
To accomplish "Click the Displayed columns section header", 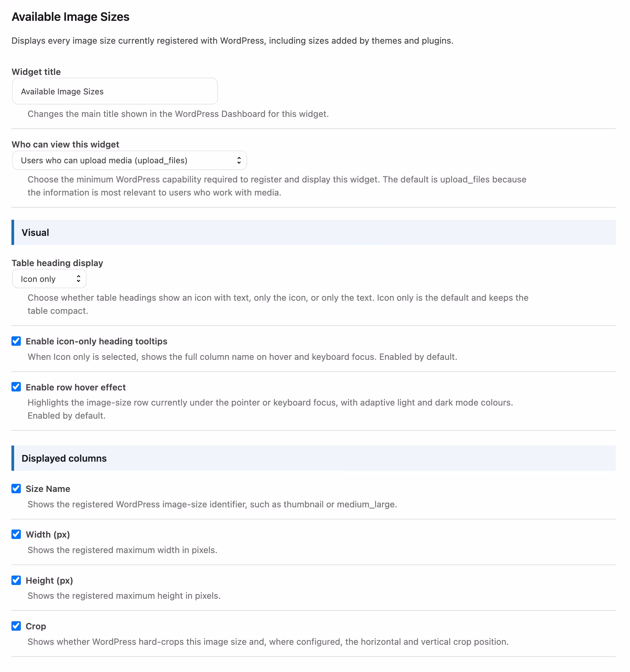I will pyautogui.click(x=313, y=458).
